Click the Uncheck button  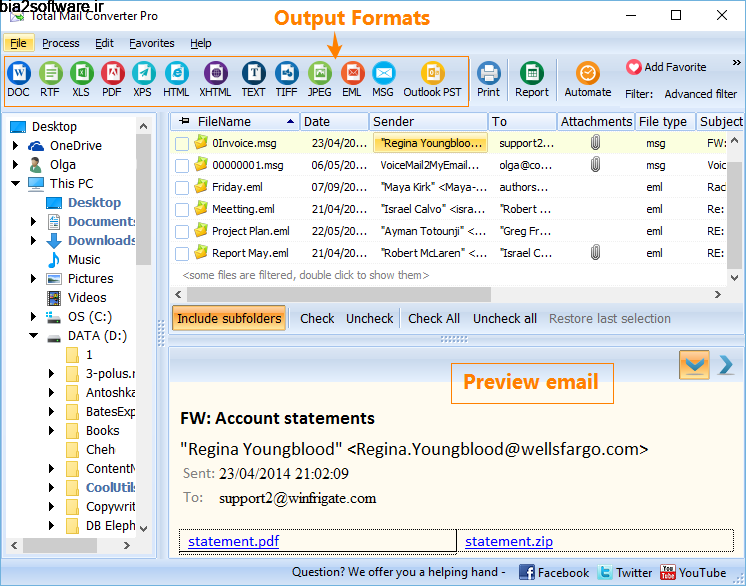pos(370,318)
